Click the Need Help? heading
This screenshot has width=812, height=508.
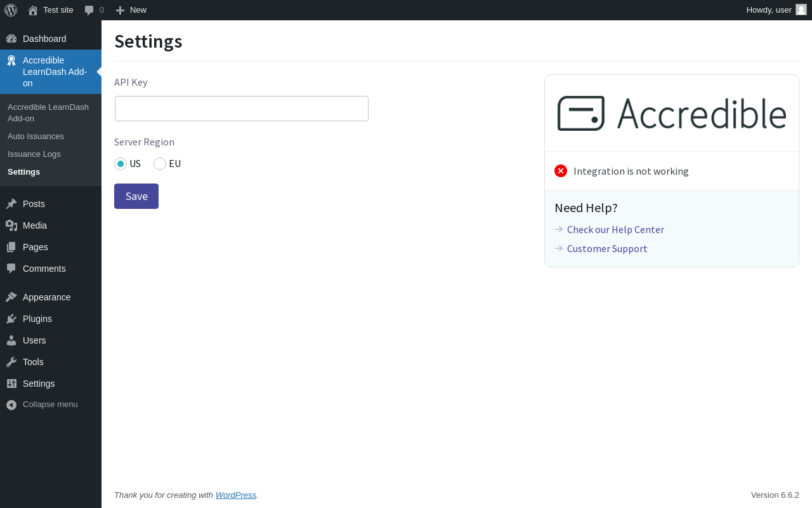(x=586, y=208)
